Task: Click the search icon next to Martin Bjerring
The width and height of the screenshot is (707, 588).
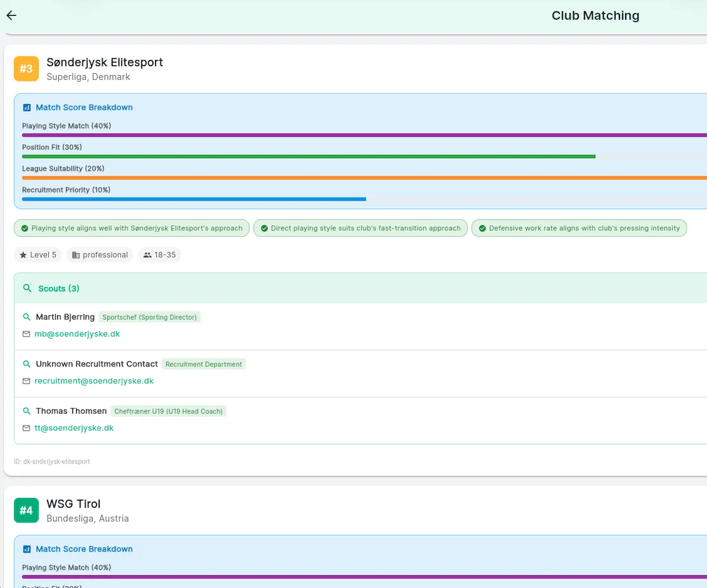Action: coord(27,317)
